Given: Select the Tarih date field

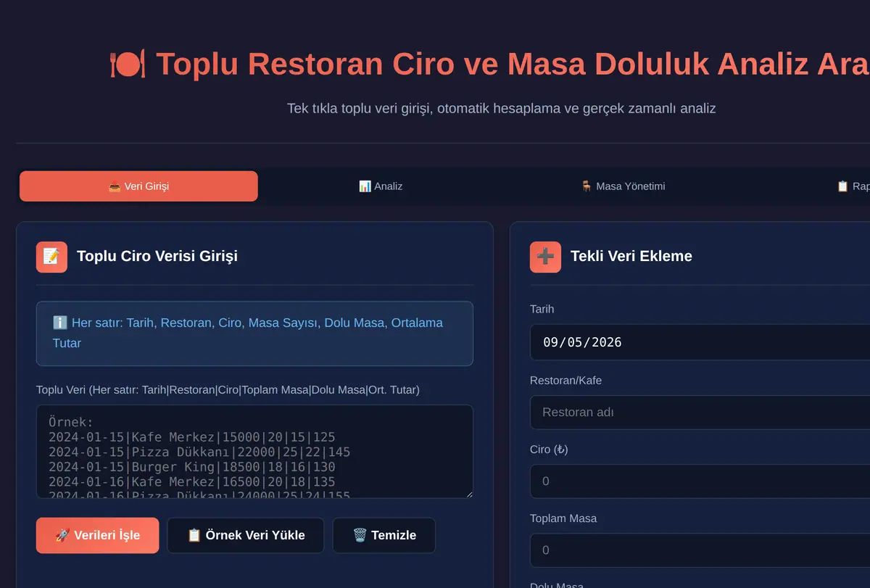Looking at the screenshot, I should click(x=700, y=342).
